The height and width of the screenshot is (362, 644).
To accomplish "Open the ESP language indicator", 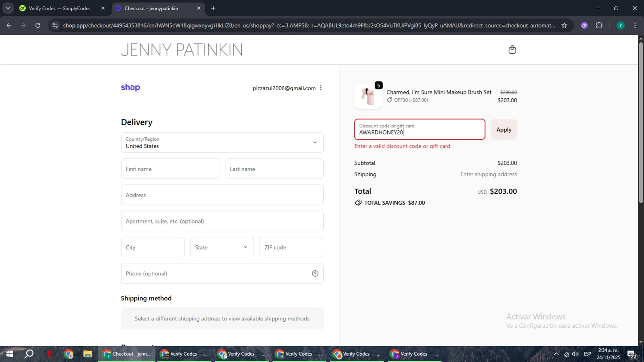I will click(x=587, y=354).
